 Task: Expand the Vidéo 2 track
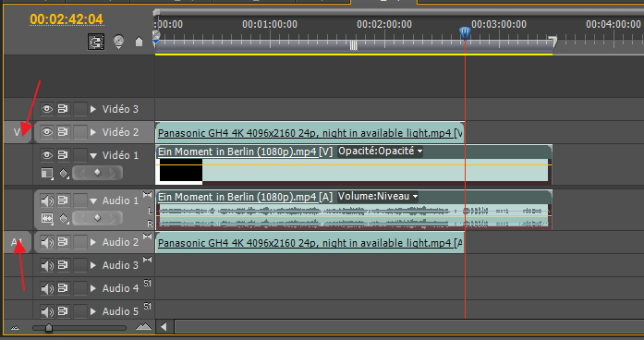pos(93,132)
